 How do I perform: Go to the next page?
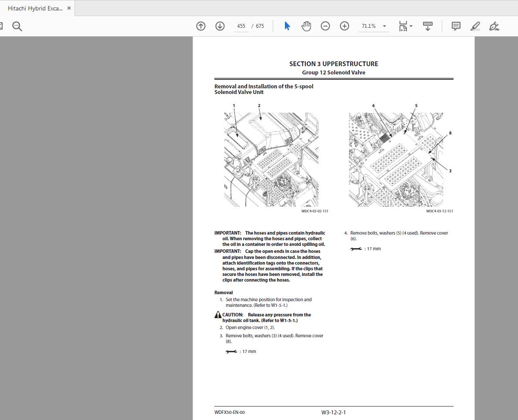pyautogui.click(x=220, y=26)
